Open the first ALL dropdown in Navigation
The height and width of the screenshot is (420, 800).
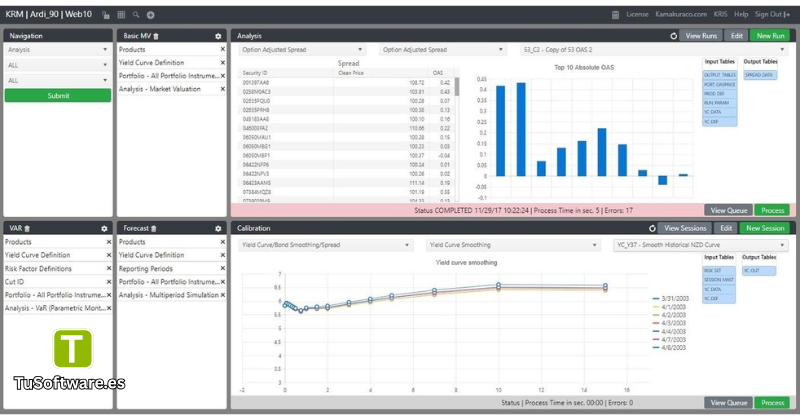coord(58,65)
